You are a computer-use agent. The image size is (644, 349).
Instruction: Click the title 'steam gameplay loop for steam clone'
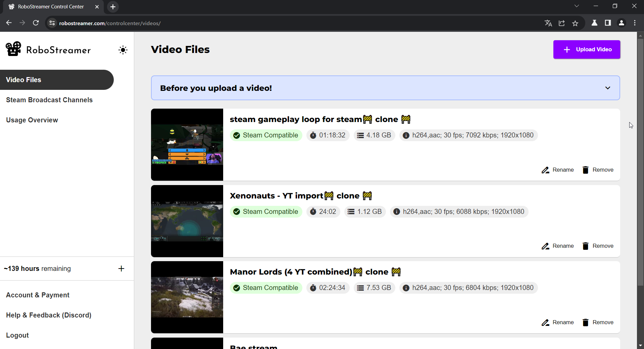[320, 119]
